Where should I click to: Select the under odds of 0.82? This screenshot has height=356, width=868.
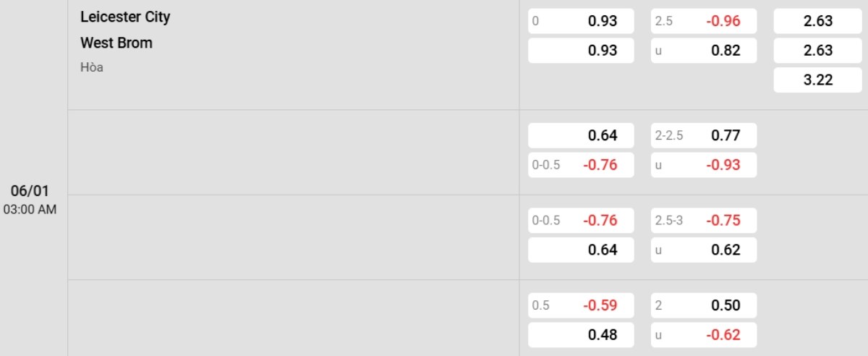click(x=704, y=51)
